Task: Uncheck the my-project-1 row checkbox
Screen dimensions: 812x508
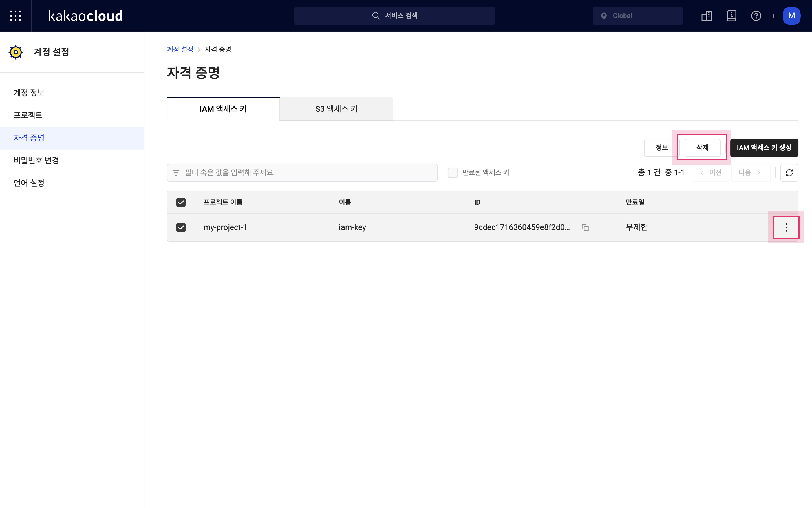Action: (x=181, y=227)
